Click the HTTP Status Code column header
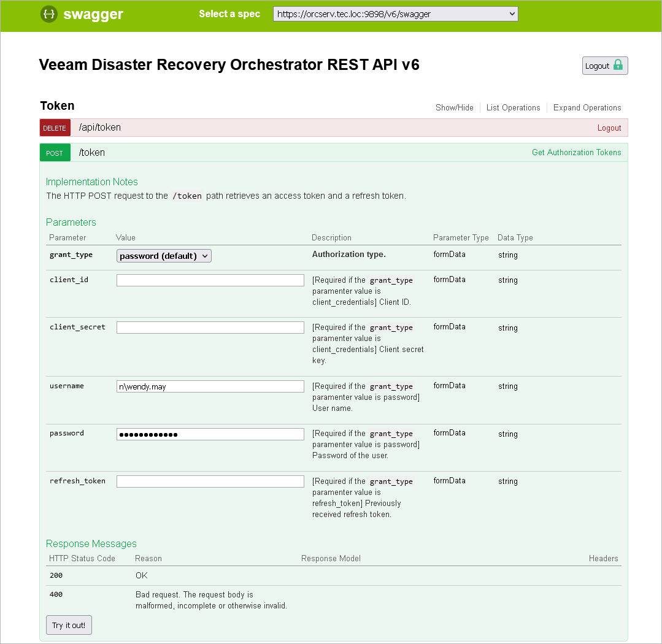The height and width of the screenshot is (644, 662). pyautogui.click(x=82, y=558)
